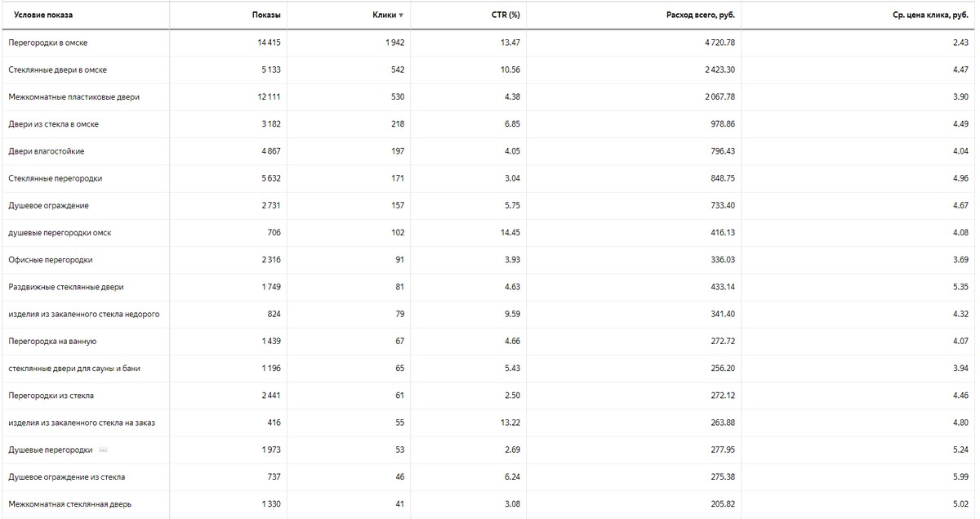Expand the ellipsis after Душевые перегородки

pos(103,450)
